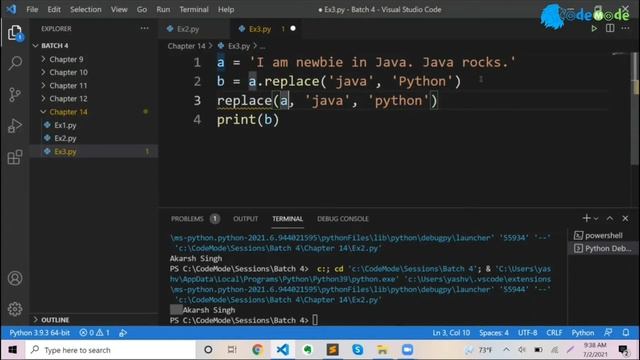The height and width of the screenshot is (360, 640).
Task: Open the Explorer view in activity bar
Action: click(x=15, y=33)
